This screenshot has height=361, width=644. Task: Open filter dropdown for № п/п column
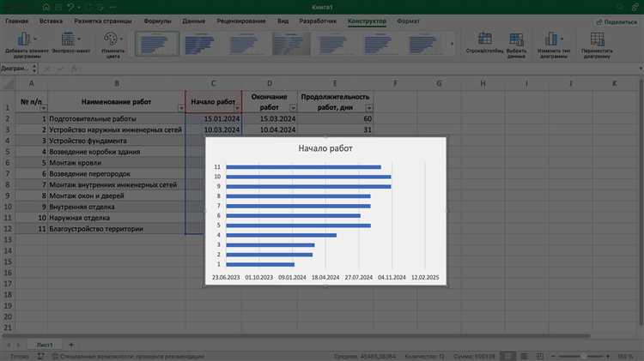point(44,108)
